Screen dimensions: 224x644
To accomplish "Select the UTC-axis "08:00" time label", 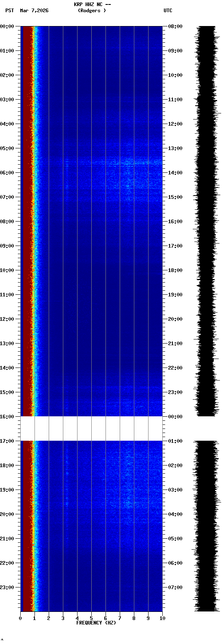I will [x=175, y=26].
